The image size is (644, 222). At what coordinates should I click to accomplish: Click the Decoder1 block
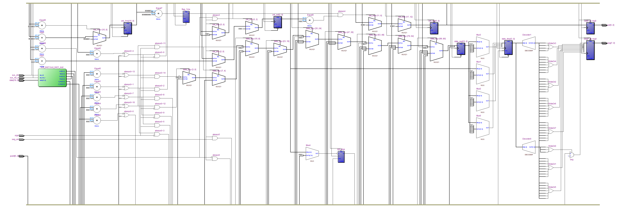(529, 43)
